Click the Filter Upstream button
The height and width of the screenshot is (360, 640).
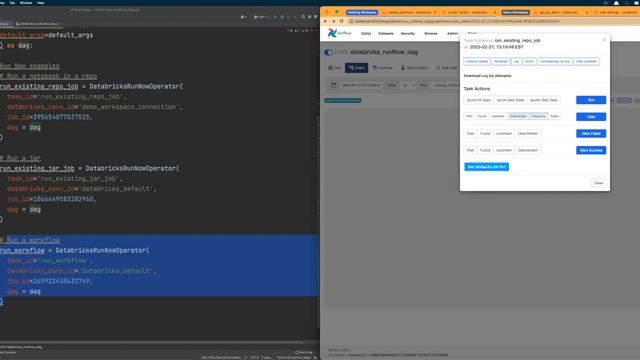click(587, 62)
